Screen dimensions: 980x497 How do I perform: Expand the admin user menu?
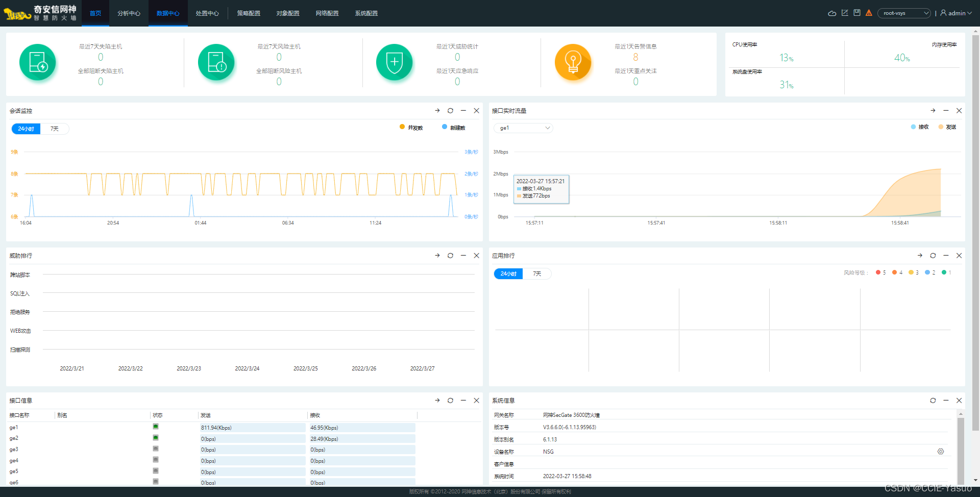point(956,13)
